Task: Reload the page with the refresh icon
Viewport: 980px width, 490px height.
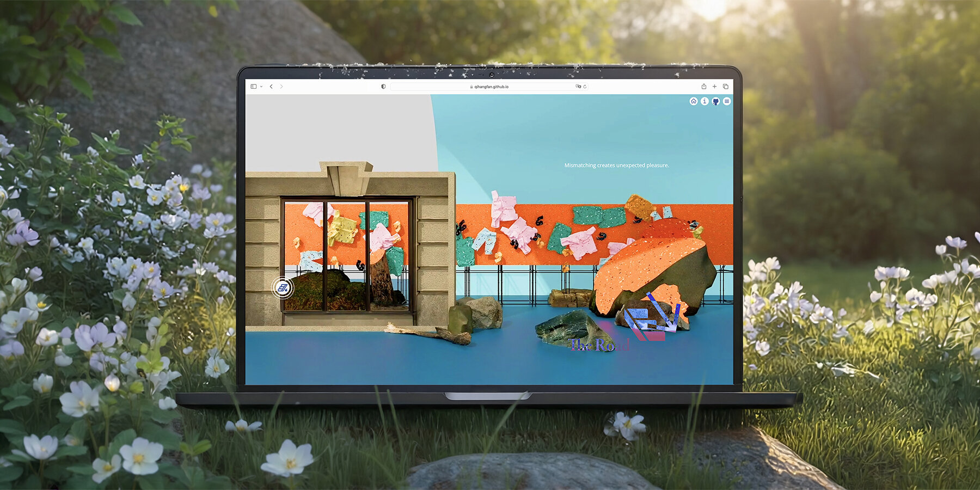Action: [584, 86]
